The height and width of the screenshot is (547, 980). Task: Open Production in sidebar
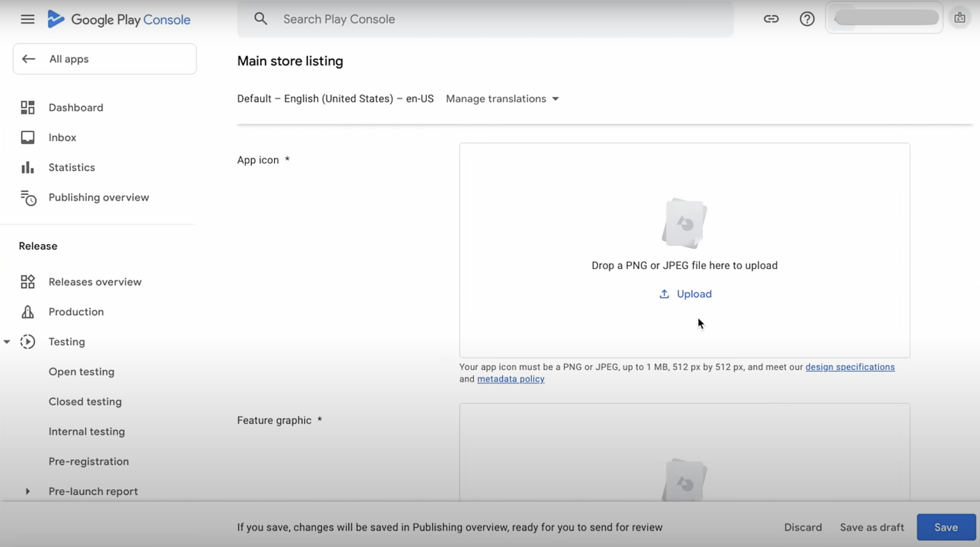pyautogui.click(x=76, y=312)
